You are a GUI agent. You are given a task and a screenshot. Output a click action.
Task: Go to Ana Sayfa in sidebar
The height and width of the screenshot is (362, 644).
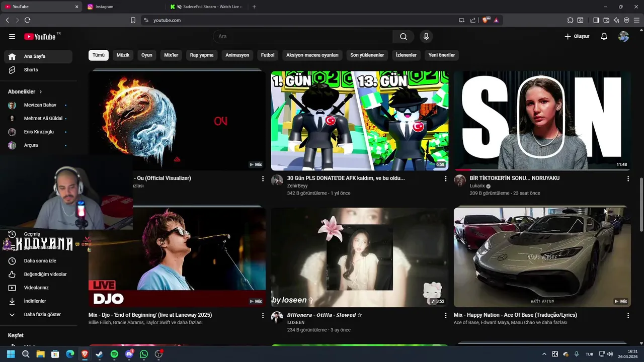click(x=38, y=56)
